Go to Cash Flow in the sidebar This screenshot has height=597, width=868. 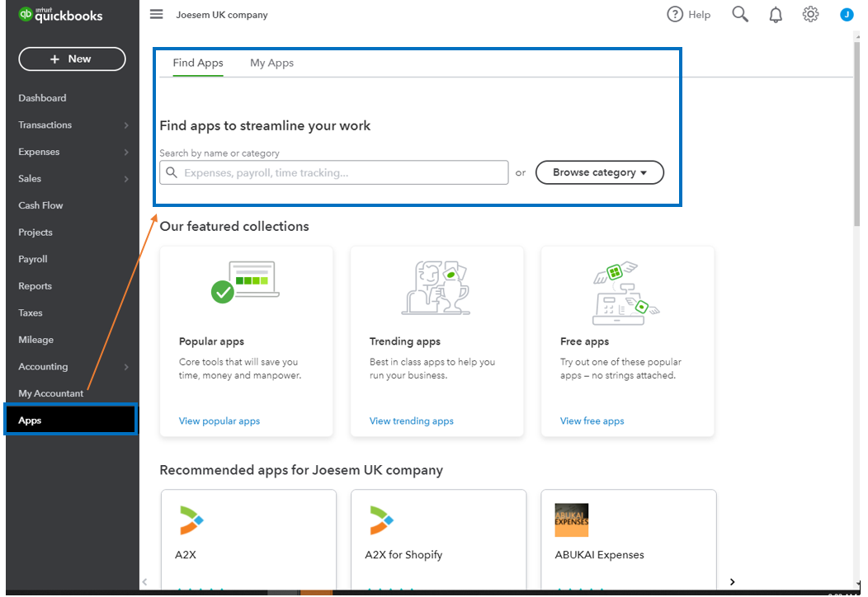pyautogui.click(x=40, y=205)
